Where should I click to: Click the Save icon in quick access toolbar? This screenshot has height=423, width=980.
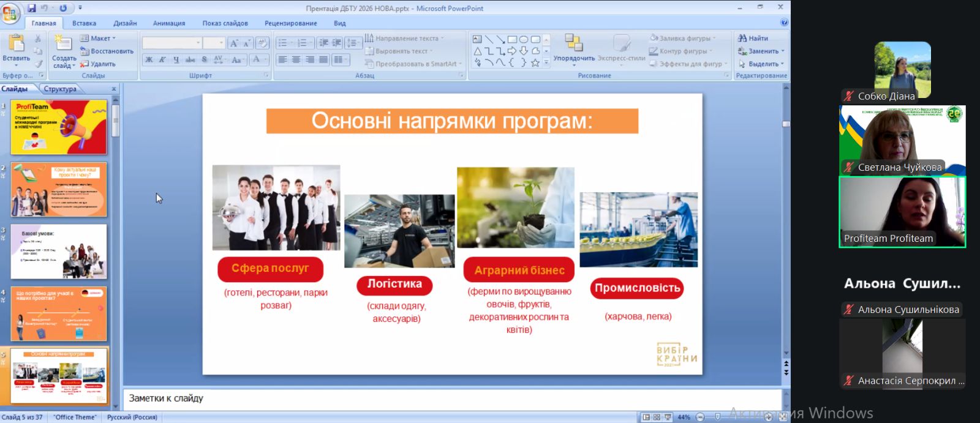31,8
